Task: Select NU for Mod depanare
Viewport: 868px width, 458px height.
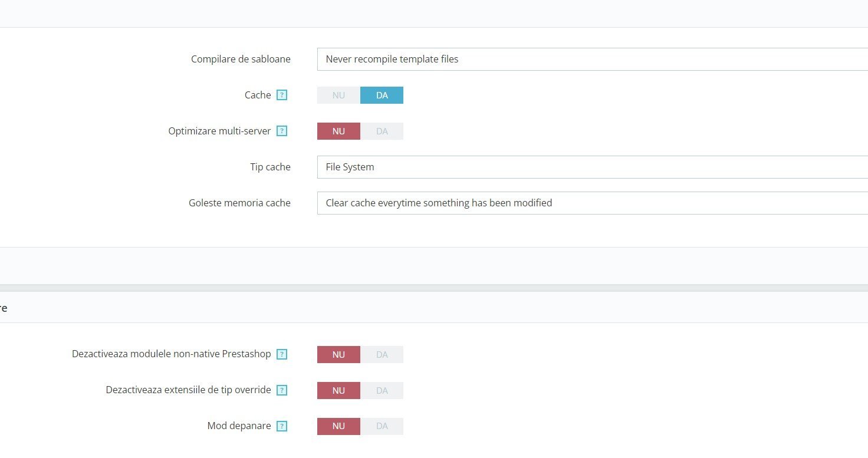Action: pyautogui.click(x=338, y=426)
